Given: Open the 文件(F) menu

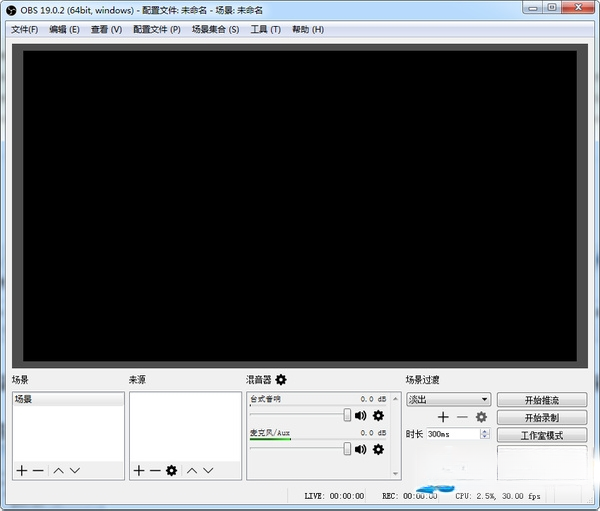Looking at the screenshot, I should pyautogui.click(x=24, y=29).
